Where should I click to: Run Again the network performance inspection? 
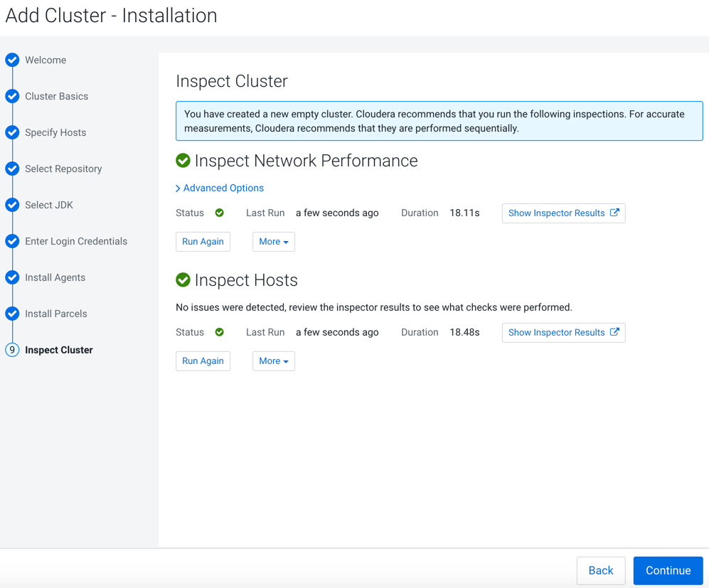[x=203, y=242]
